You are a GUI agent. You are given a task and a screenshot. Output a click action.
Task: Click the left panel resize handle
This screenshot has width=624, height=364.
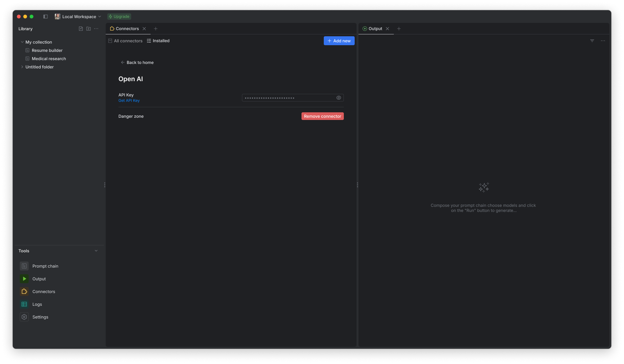coord(105,185)
